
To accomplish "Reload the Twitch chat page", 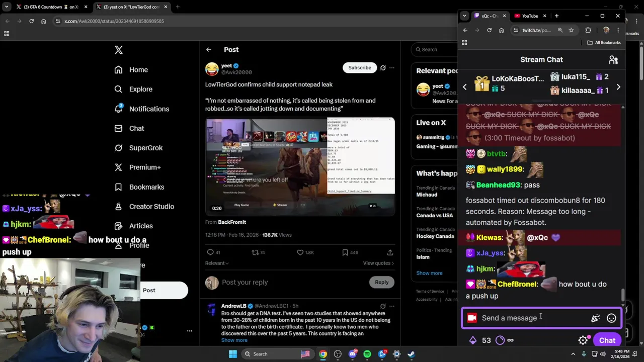I will [x=489, y=30].
